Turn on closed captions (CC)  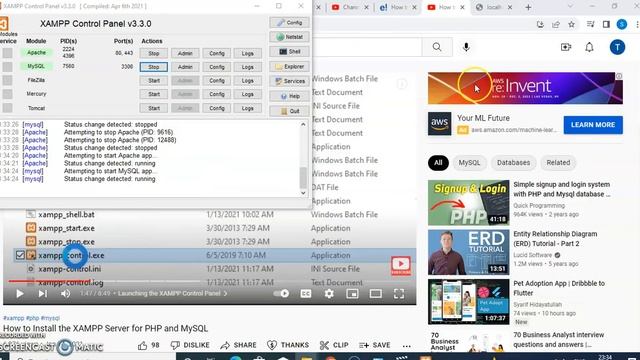pyautogui.click(x=306, y=293)
